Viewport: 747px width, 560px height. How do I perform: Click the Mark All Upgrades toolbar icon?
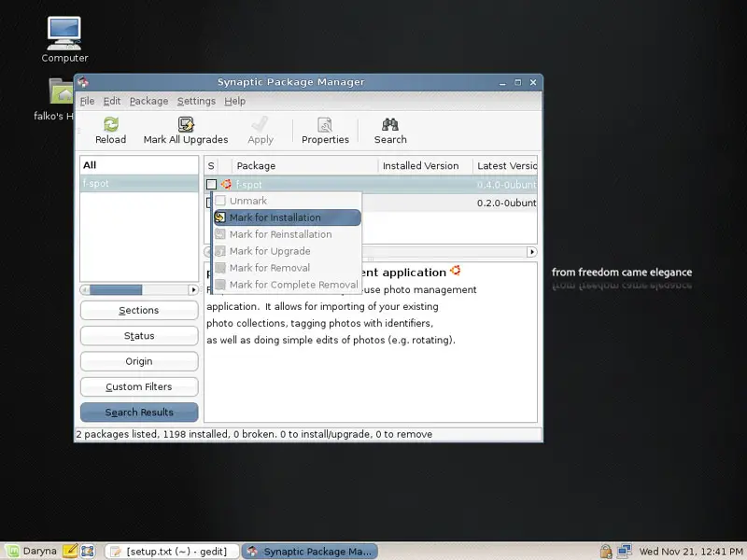[x=186, y=125]
